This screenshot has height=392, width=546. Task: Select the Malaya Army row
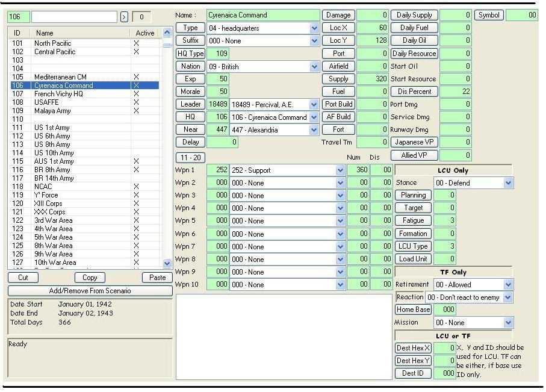85,111
